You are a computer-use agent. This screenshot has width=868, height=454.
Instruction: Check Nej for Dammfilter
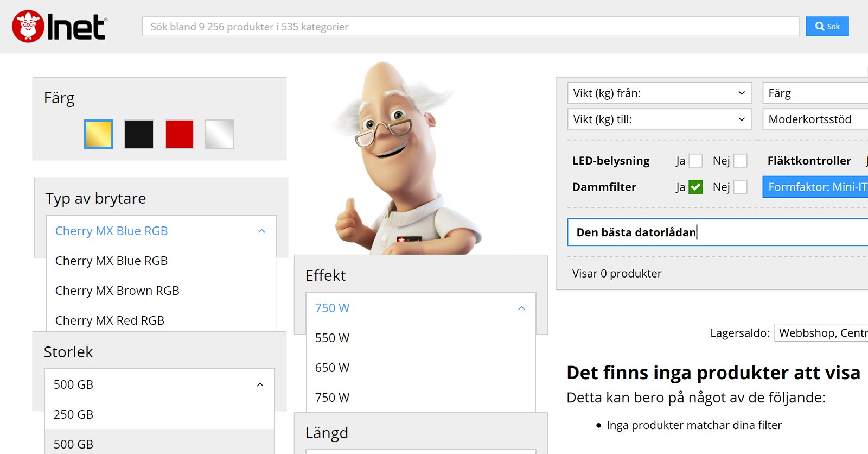(740, 187)
